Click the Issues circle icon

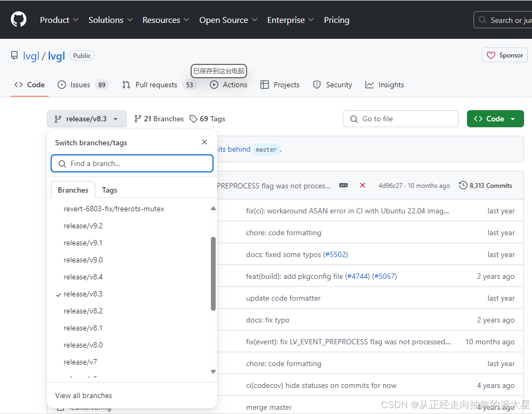62,85
